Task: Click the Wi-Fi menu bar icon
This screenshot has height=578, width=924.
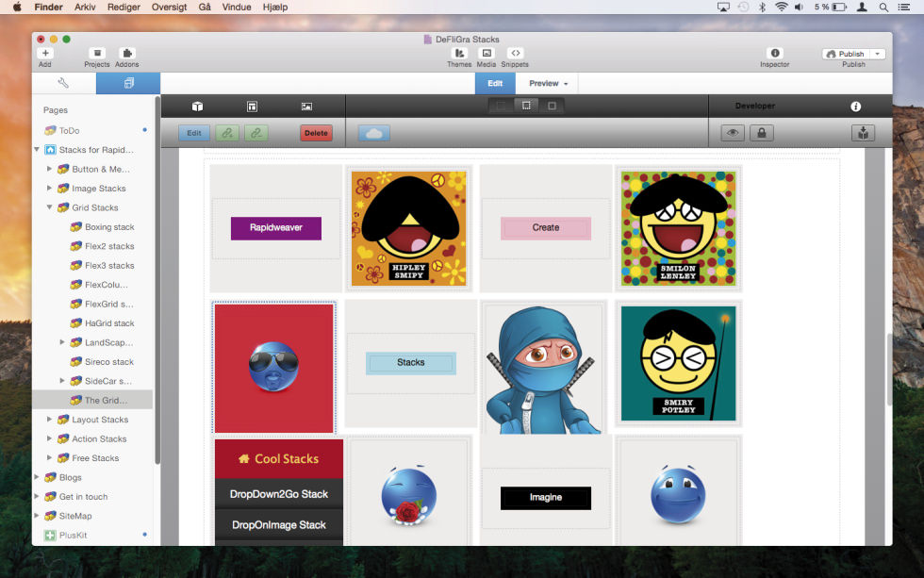Action: 782,7
